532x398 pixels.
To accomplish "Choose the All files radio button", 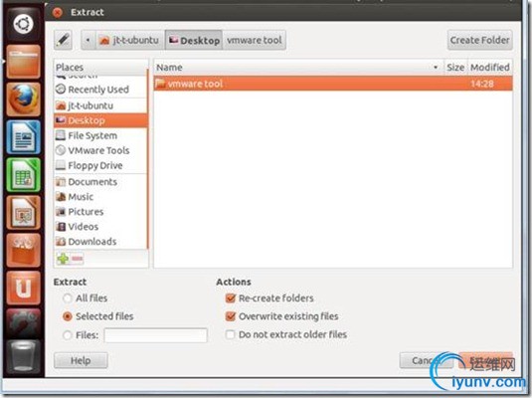I will click(68, 298).
